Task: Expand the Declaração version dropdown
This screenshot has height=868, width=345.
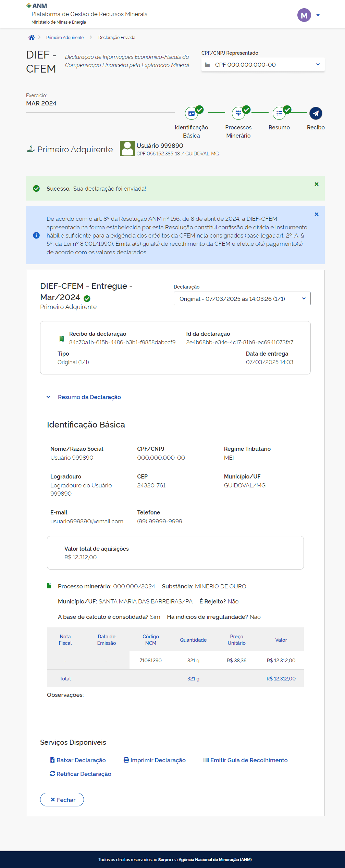Action: pyautogui.click(x=242, y=298)
